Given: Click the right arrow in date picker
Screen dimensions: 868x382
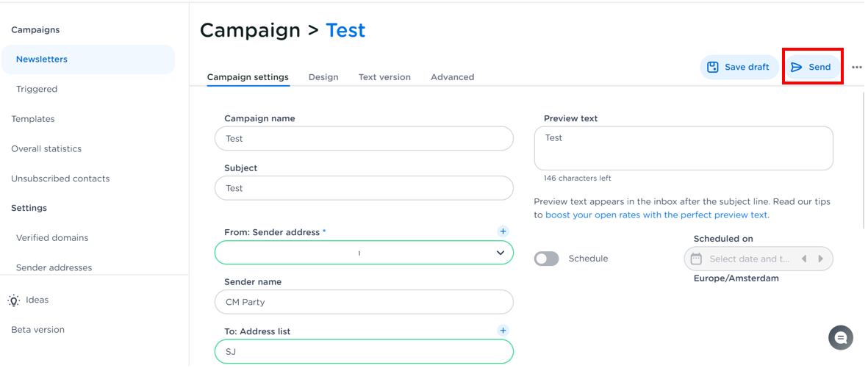Looking at the screenshot, I should tap(821, 259).
